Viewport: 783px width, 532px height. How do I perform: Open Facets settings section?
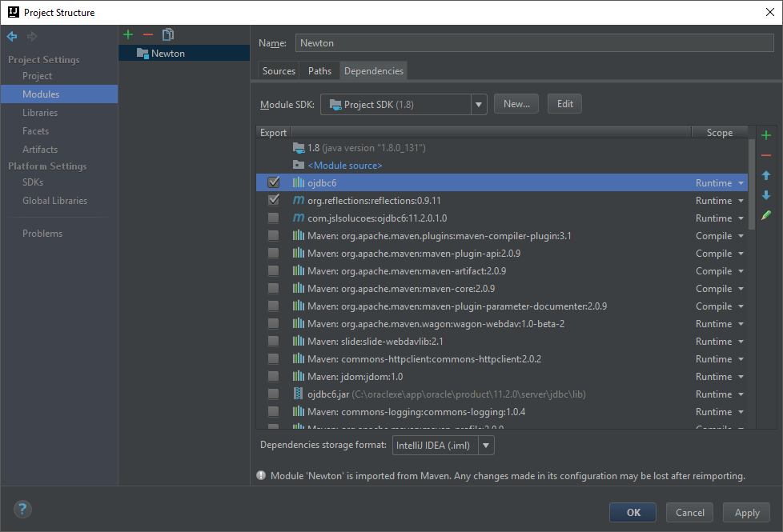point(35,131)
